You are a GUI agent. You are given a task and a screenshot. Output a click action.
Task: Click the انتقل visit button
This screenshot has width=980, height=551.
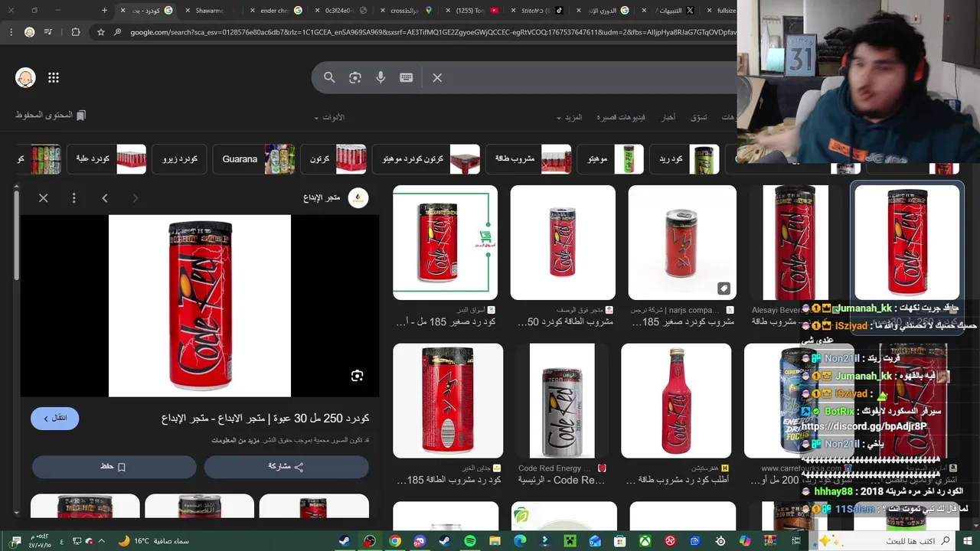[x=54, y=418]
